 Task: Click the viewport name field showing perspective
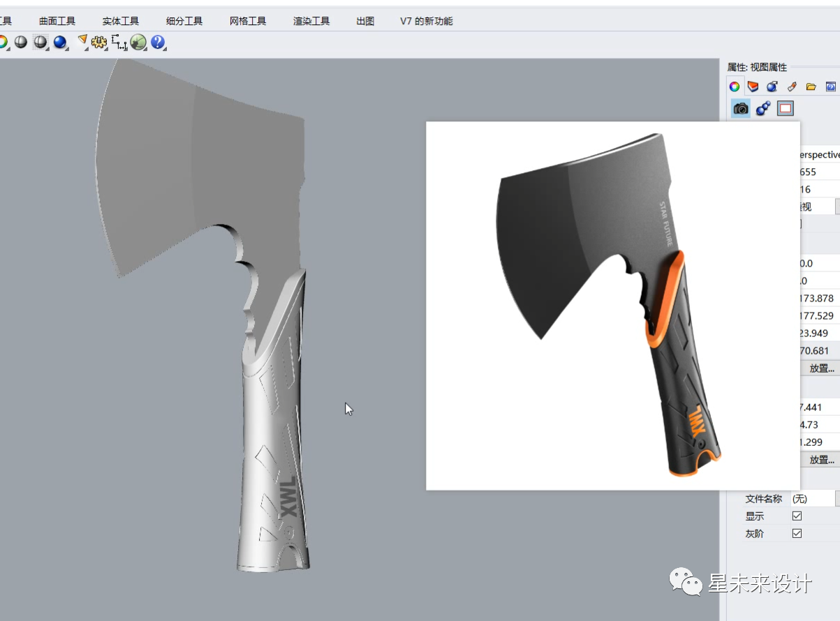[x=820, y=154]
